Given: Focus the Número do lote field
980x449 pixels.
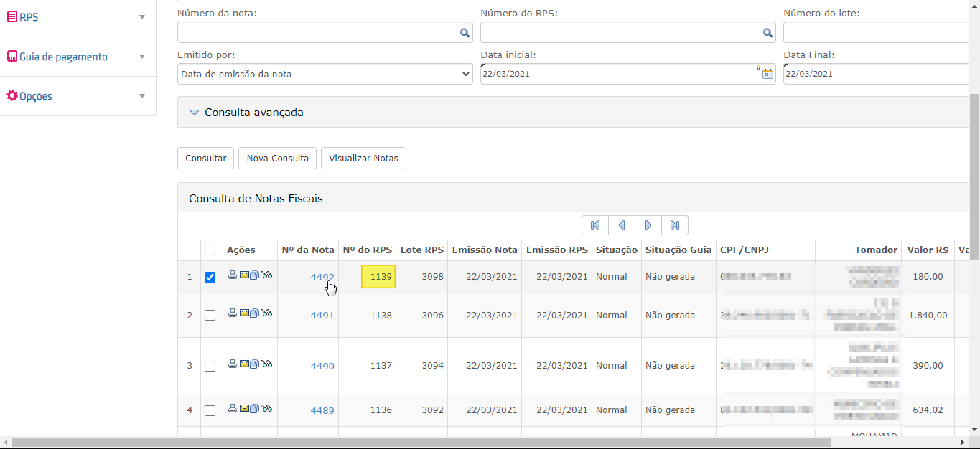Looking at the screenshot, I should point(876,32).
